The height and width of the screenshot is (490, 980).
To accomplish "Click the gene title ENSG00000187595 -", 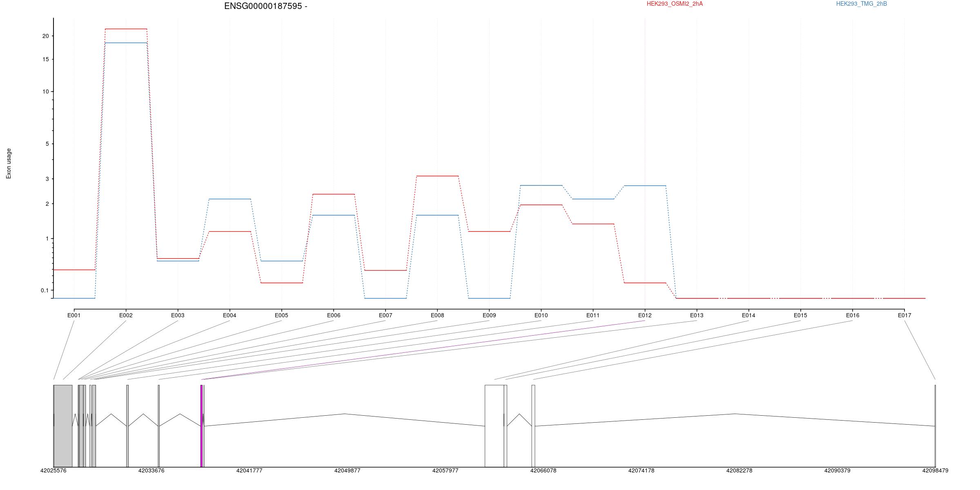I will (x=266, y=6).
